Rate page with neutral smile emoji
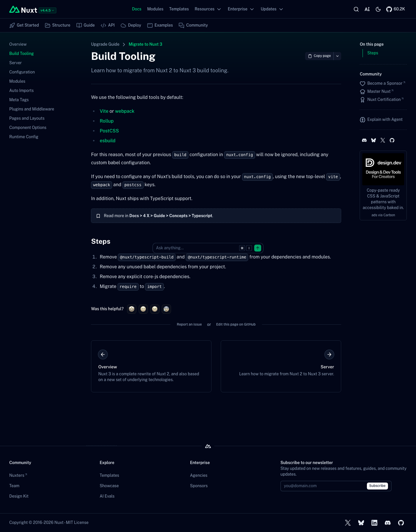 click(143, 309)
